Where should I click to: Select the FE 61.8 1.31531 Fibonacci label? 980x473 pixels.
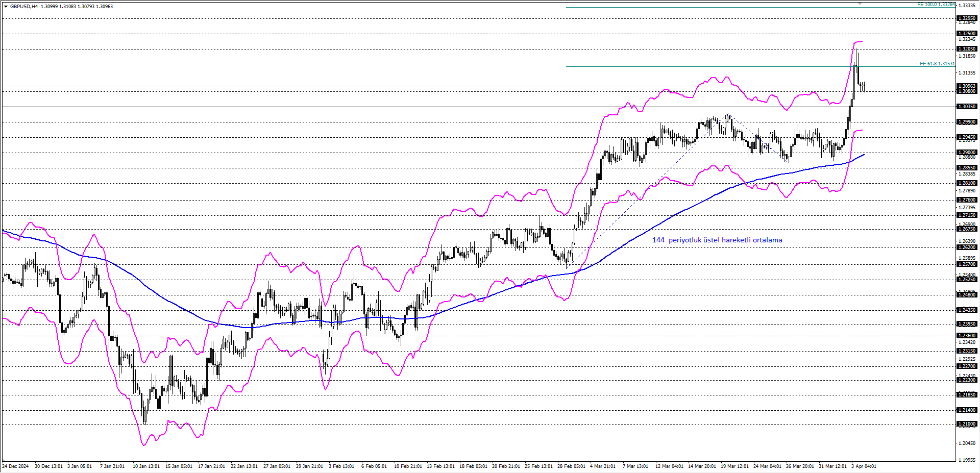tap(937, 64)
